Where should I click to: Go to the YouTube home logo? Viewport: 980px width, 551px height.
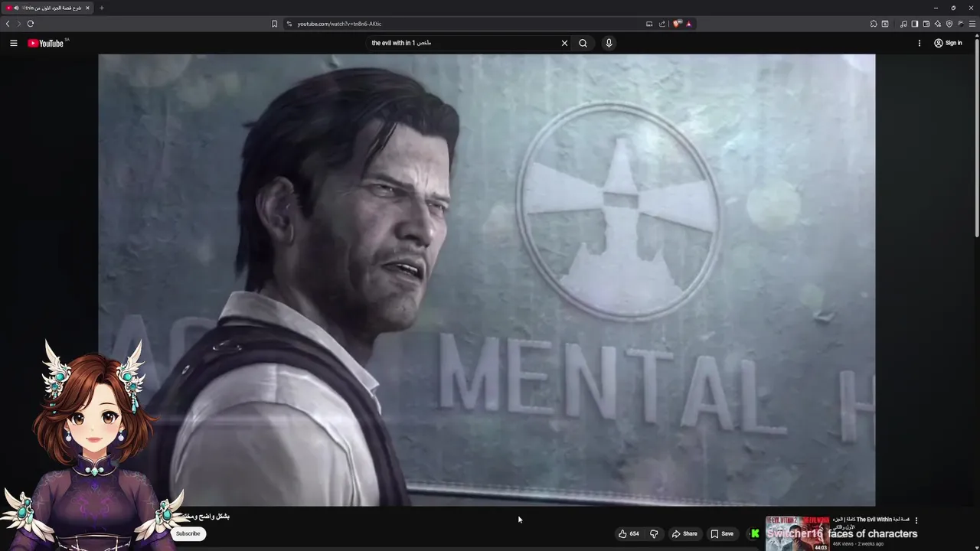tap(46, 43)
